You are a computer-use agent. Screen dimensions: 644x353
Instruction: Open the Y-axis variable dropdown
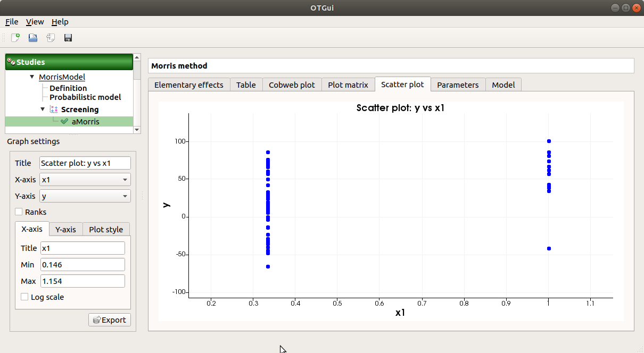85,196
